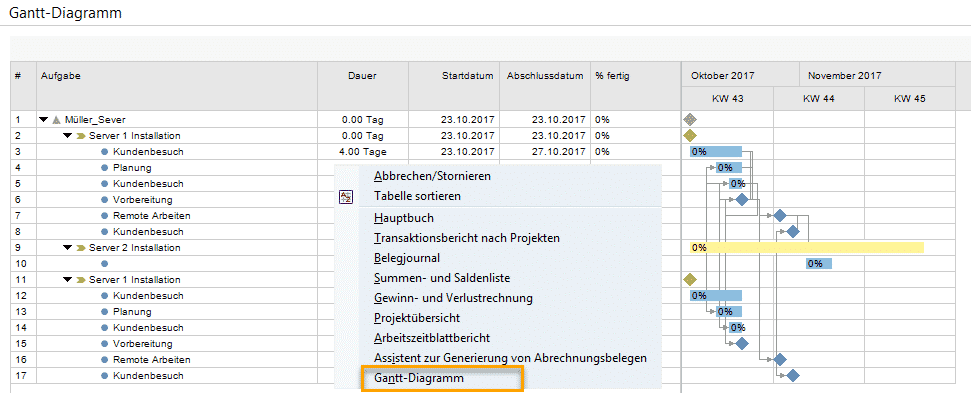Image resolution: width=971 pixels, height=393 pixels.
Task: Click the blue diamond for Vorbereitung row 6
Action: click(741, 199)
